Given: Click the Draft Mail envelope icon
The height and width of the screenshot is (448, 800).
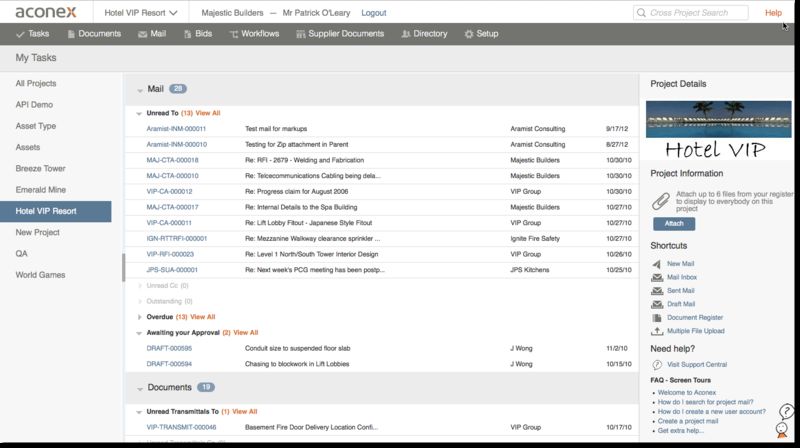Looking at the screenshot, I should click(657, 304).
